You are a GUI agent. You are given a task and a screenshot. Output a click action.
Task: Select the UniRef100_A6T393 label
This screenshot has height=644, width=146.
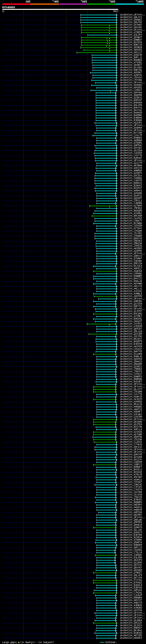pyautogui.click(x=131, y=636)
